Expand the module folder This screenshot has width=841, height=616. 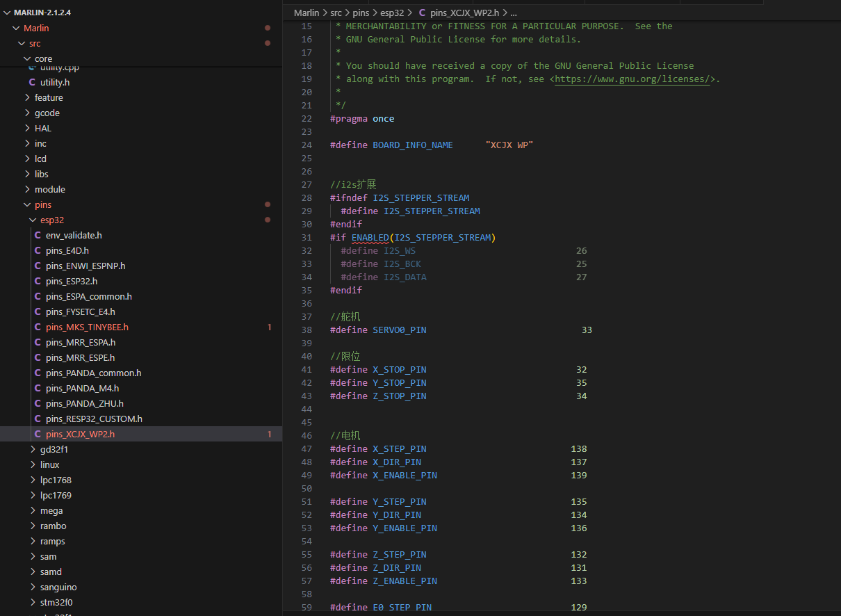click(x=28, y=189)
